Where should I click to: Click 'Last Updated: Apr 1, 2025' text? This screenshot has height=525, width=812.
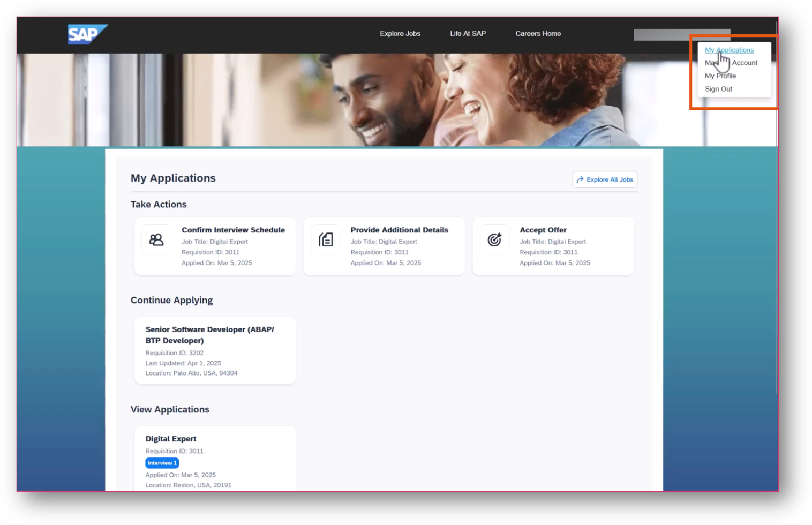click(x=183, y=363)
